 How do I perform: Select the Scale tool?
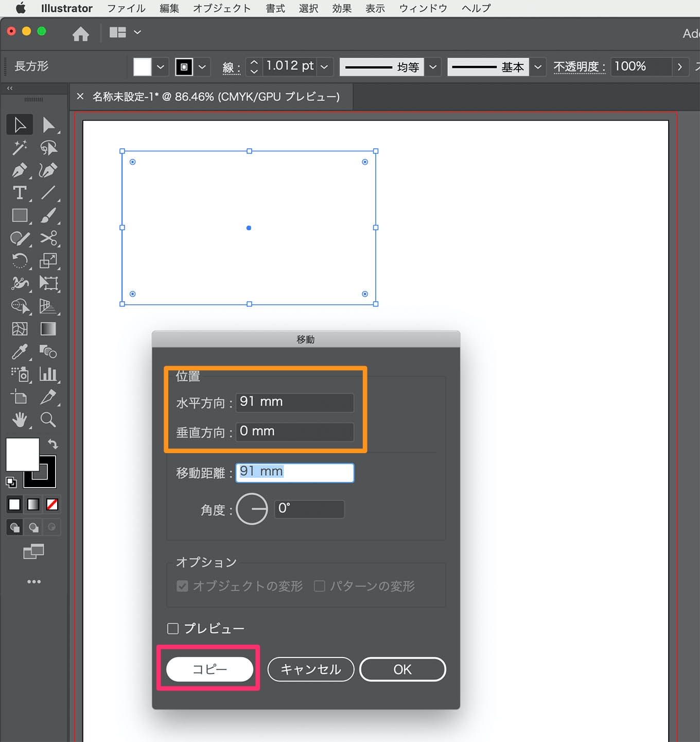coord(48,261)
